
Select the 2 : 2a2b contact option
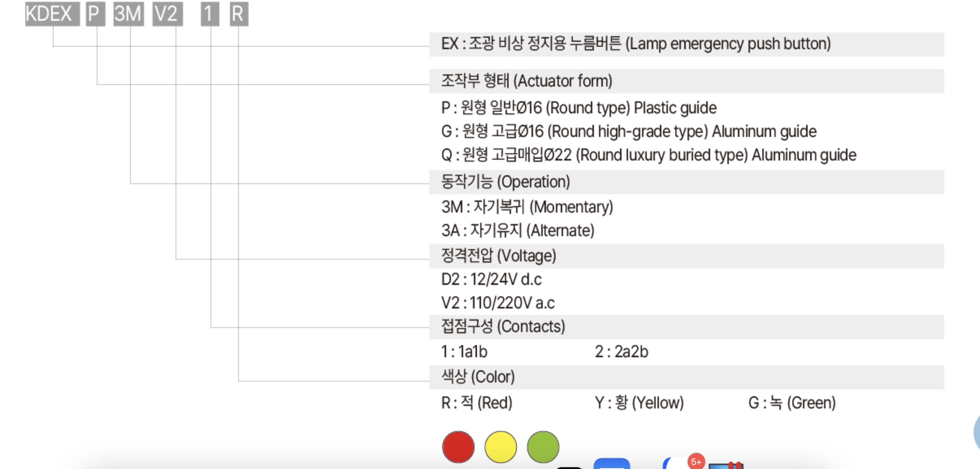pos(622,352)
